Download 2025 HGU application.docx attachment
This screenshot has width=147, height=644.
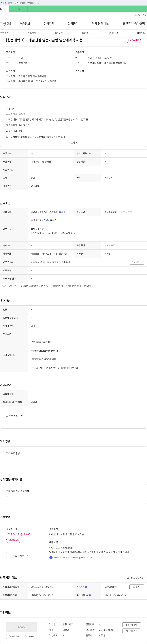73,558
